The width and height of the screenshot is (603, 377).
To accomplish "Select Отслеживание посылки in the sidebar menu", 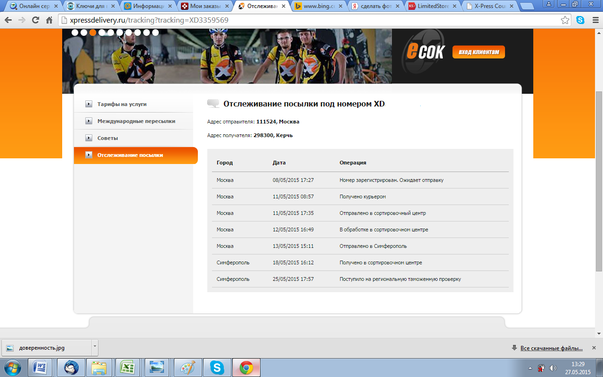I will 136,155.
